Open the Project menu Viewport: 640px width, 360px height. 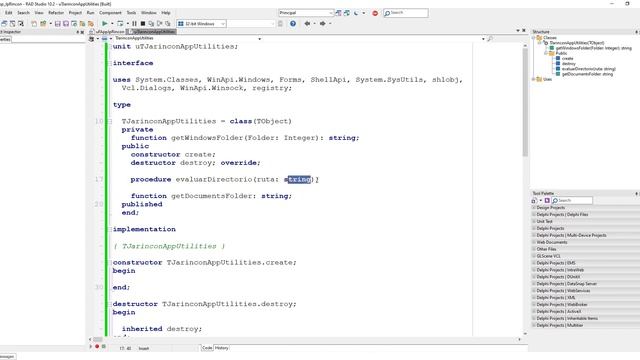coord(75,13)
